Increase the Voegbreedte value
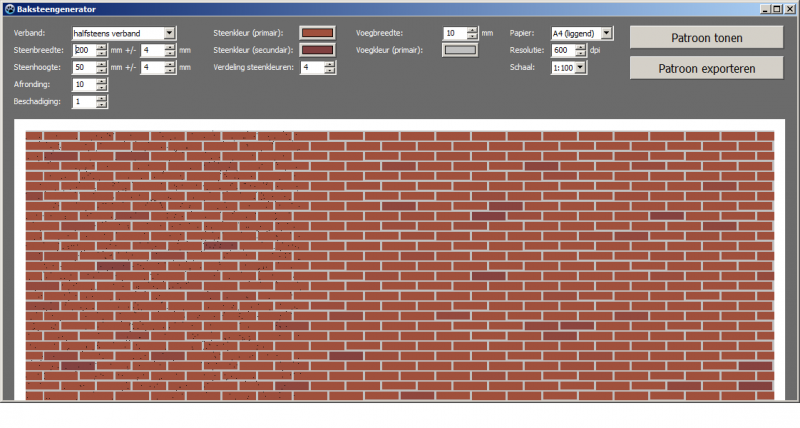800x428 pixels. tap(472, 30)
